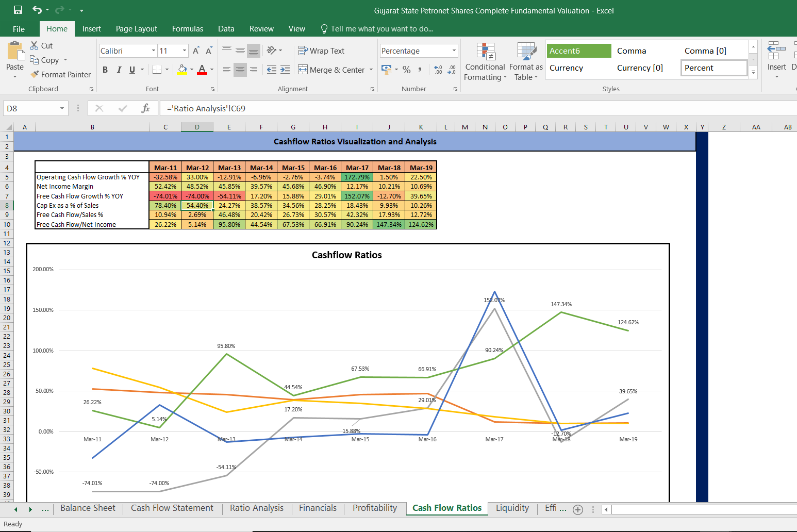Screen dimensions: 797x532
Task: Apply comma style
Action: (420, 70)
